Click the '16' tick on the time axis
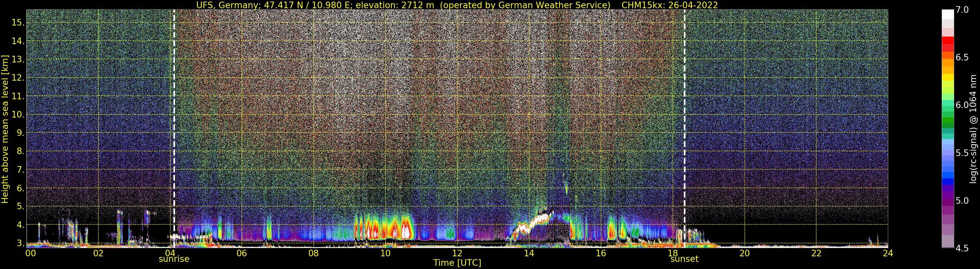980x269 pixels. (601, 253)
